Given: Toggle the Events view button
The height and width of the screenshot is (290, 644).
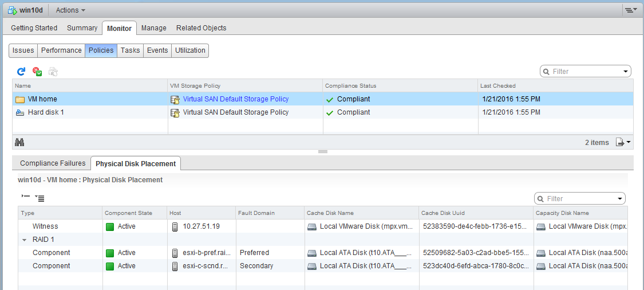Looking at the screenshot, I should 157,50.
